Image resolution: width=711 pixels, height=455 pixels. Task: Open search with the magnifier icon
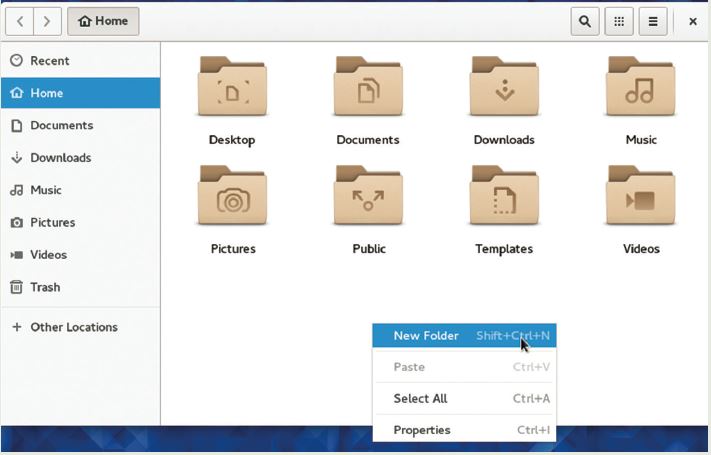click(585, 21)
